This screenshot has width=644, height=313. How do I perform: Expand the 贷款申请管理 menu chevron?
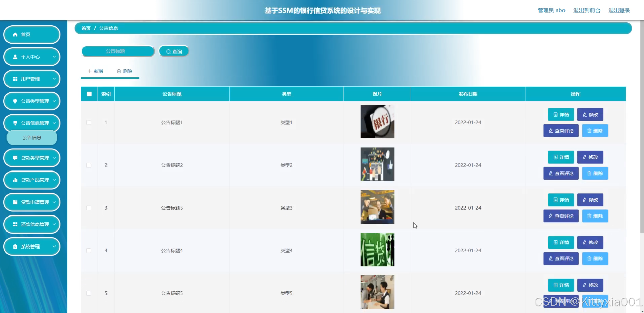pyautogui.click(x=54, y=202)
